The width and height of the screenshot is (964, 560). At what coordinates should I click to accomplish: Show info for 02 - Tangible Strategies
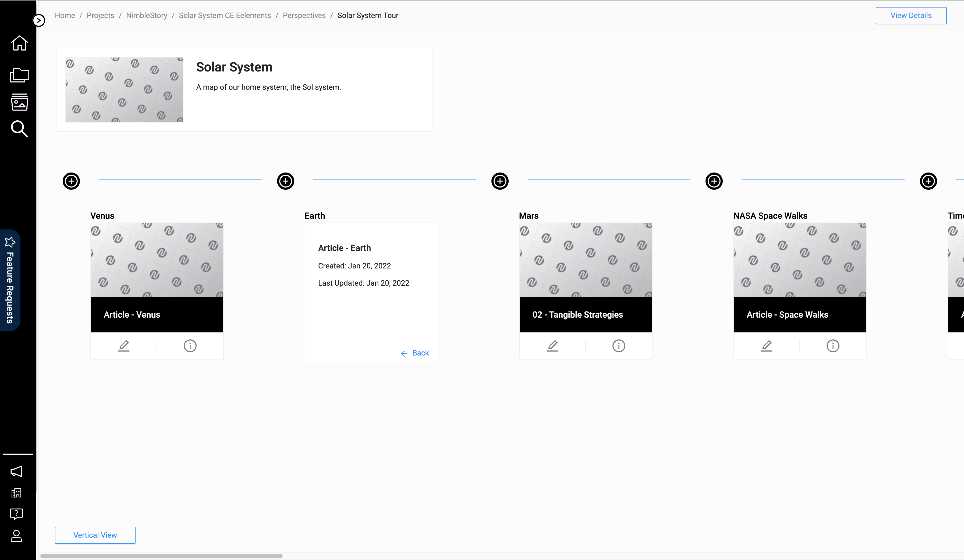pos(619,346)
